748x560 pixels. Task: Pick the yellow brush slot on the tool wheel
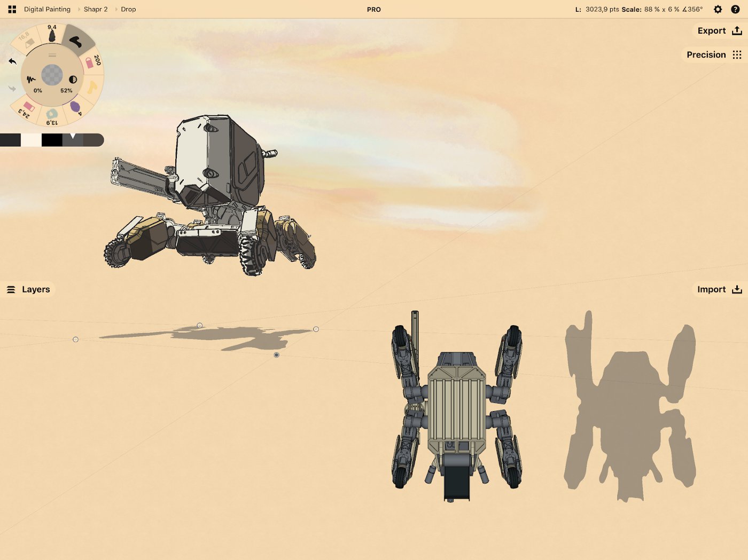pos(92,87)
